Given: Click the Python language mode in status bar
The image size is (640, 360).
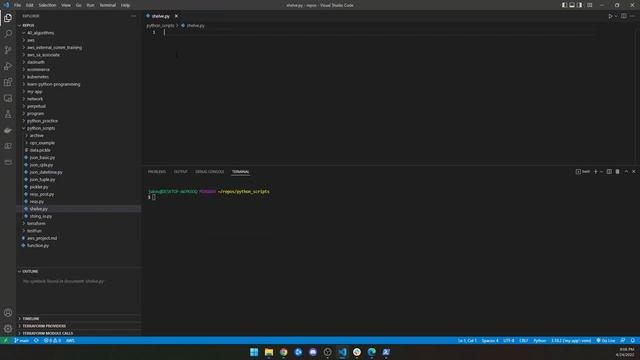Looking at the screenshot, I should tap(540, 340).
